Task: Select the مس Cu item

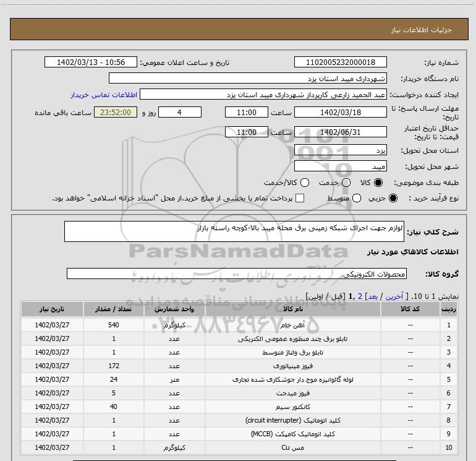Action: point(239,447)
